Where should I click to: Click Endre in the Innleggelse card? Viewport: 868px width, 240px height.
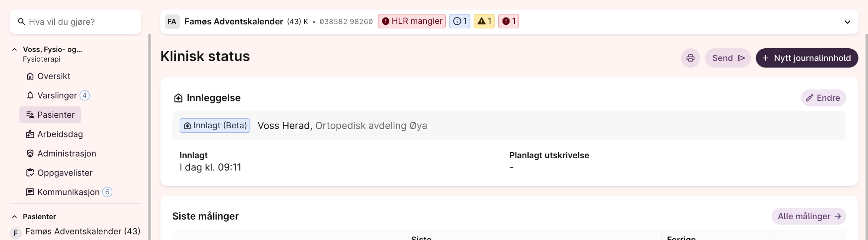click(x=823, y=98)
